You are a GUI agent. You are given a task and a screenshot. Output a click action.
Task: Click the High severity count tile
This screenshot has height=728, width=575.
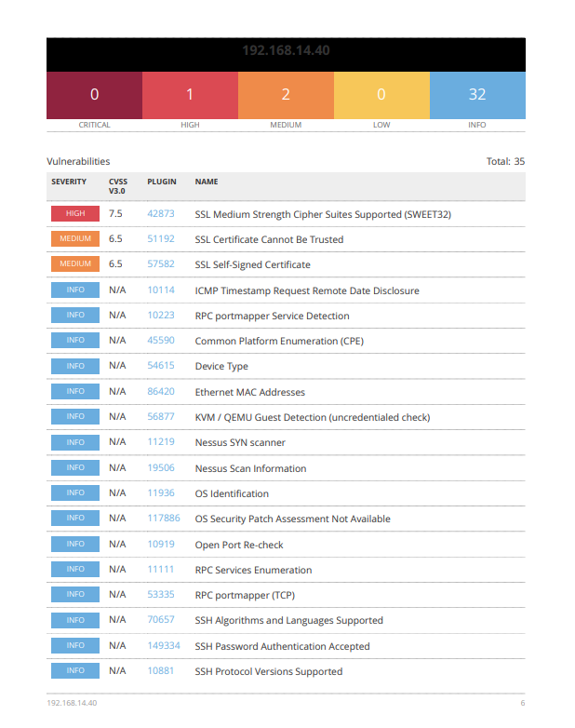pyautogui.click(x=190, y=95)
